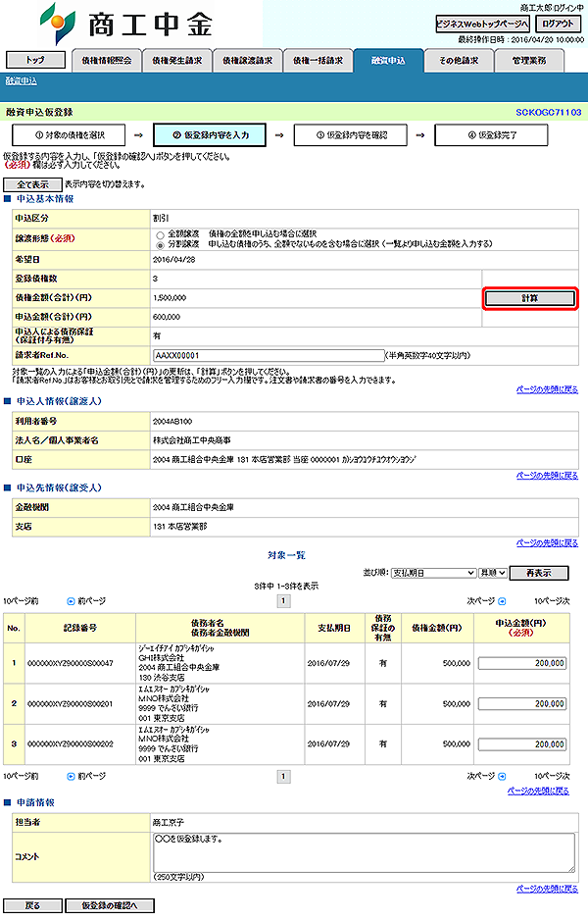The image size is (588, 921).
Task: Click step ① 対象の債権を選択
Action: [69, 135]
